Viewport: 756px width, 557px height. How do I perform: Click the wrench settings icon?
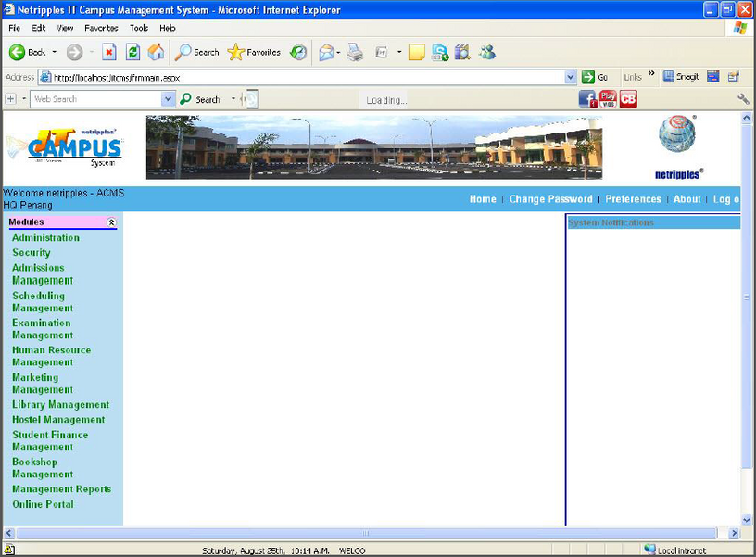point(743,99)
